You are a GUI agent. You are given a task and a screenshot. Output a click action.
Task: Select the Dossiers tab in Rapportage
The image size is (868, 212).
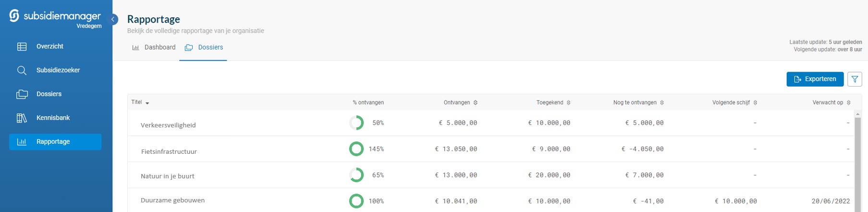click(x=204, y=48)
